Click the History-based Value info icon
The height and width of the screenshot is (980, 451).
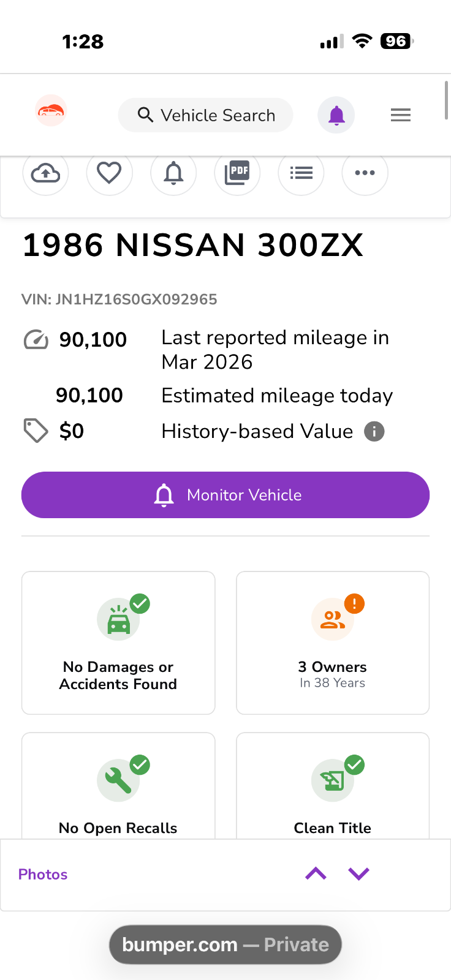click(x=374, y=432)
